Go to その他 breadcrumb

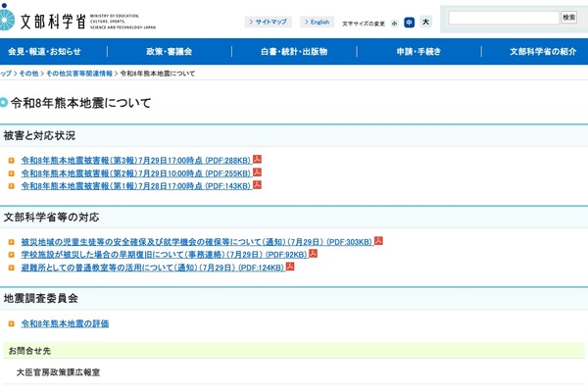pos(28,73)
